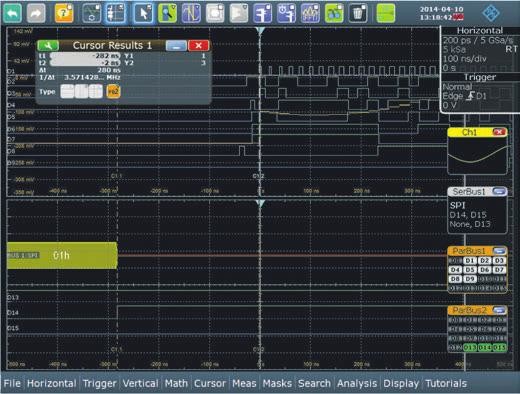
Task: Toggle green D13 in ParBus2
Action: coord(470,348)
